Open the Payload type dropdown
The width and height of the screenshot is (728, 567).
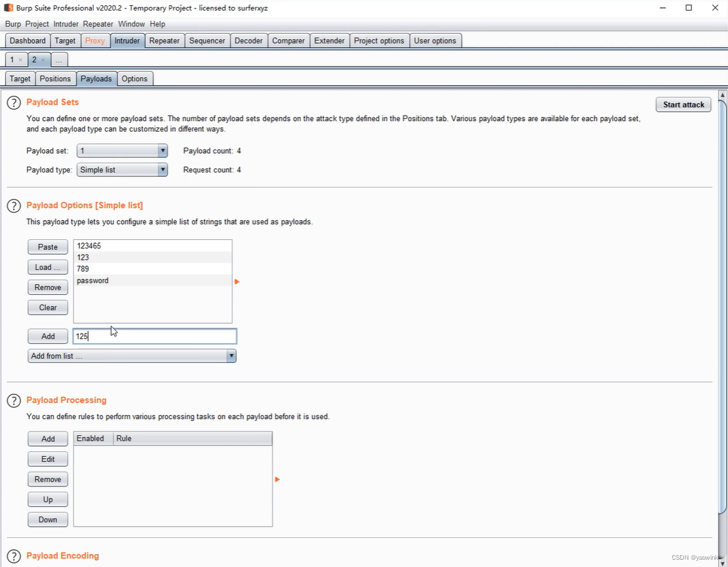point(122,170)
